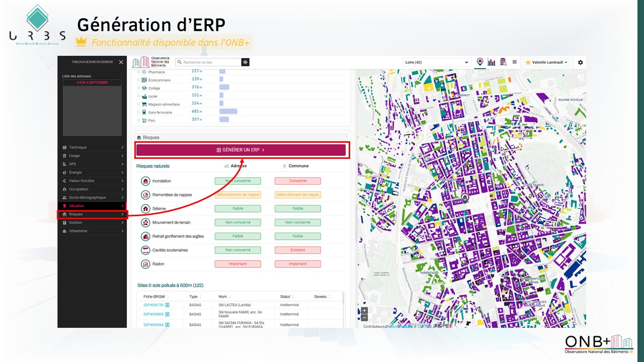The image size is (644, 362).
Task: Open the SSP4056756 BRGM record link
Action: pos(153,305)
